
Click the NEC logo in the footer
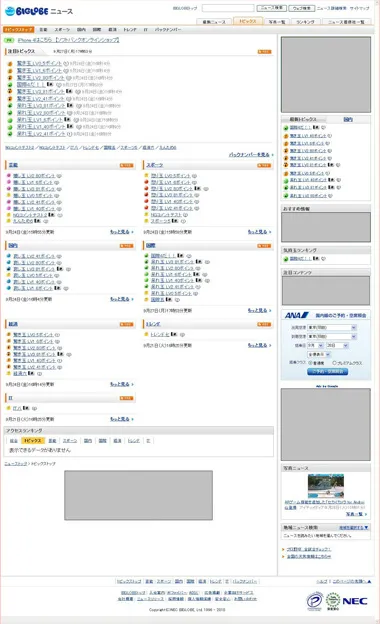click(355, 601)
